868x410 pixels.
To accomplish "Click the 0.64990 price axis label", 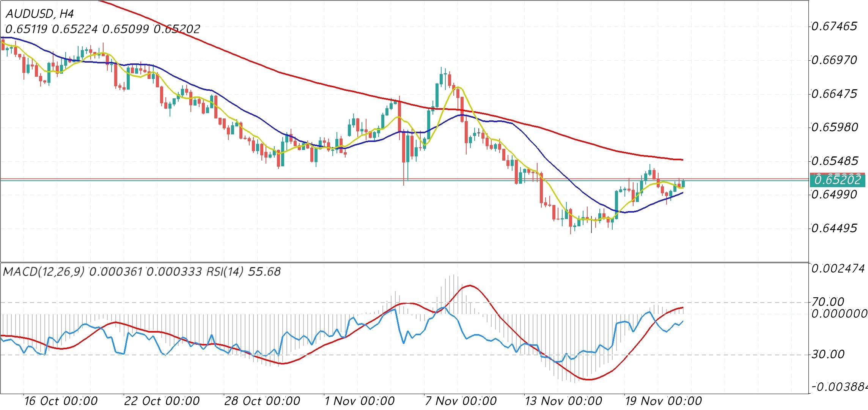I will tap(833, 194).
